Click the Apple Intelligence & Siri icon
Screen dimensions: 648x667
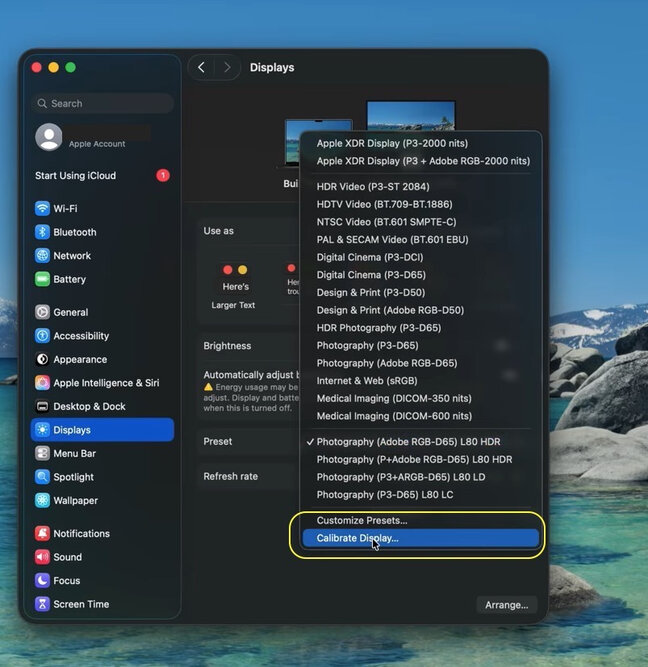(42, 383)
